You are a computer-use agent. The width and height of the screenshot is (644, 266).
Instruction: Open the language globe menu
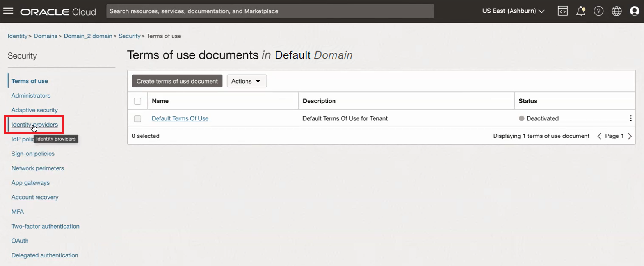click(617, 11)
